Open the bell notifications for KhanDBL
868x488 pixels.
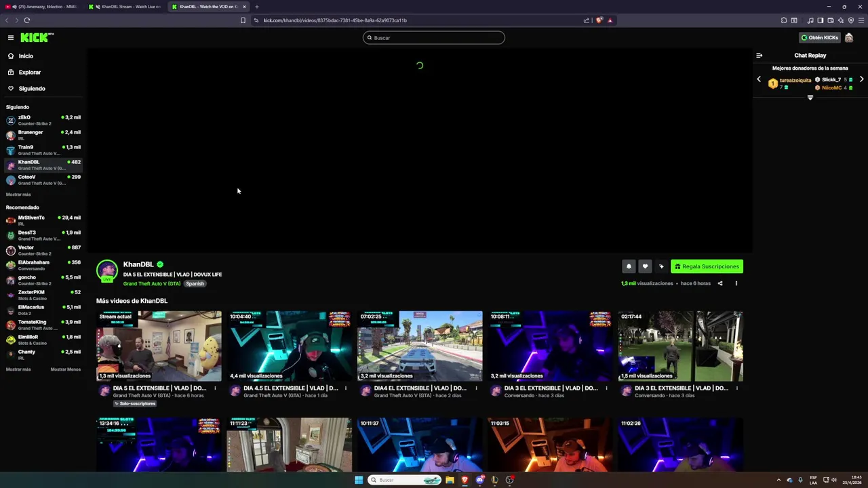(x=629, y=266)
